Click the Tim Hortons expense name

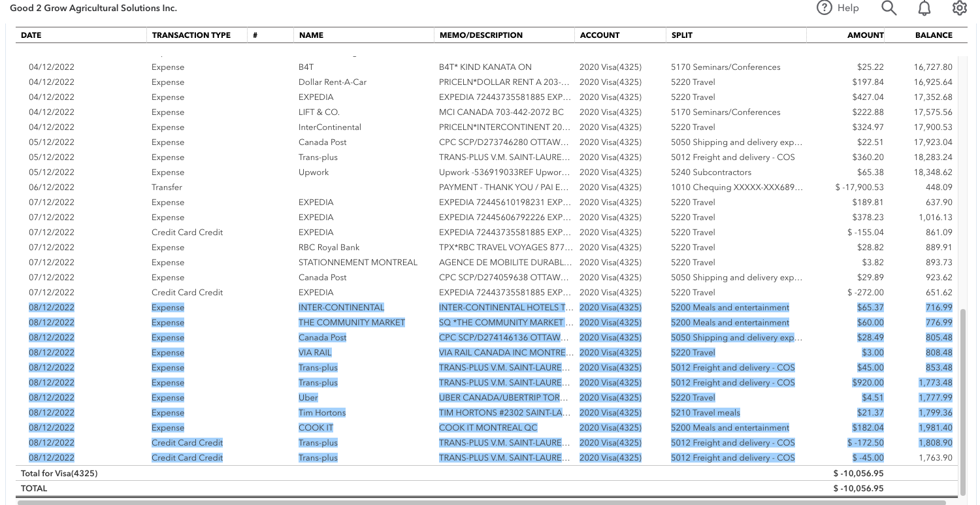[x=322, y=413]
